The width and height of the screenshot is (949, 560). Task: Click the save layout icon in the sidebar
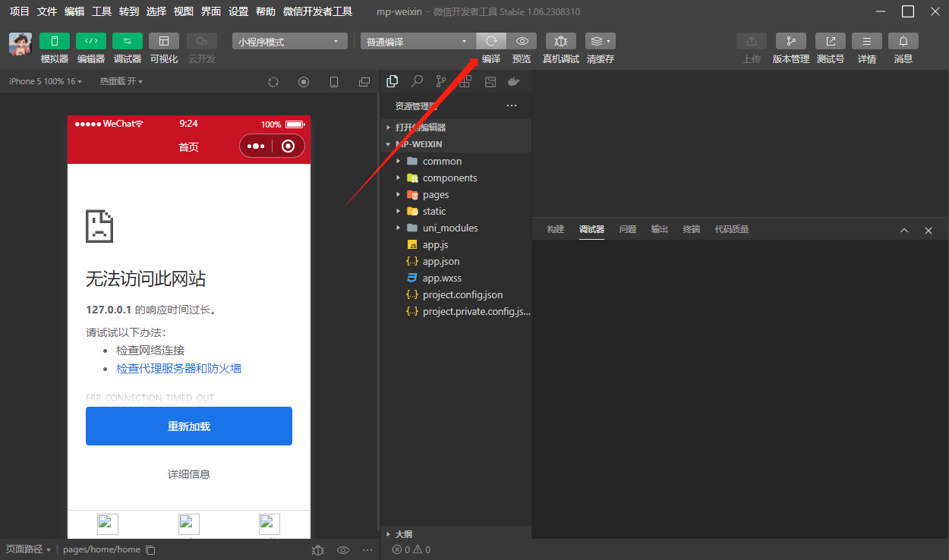coord(490,81)
